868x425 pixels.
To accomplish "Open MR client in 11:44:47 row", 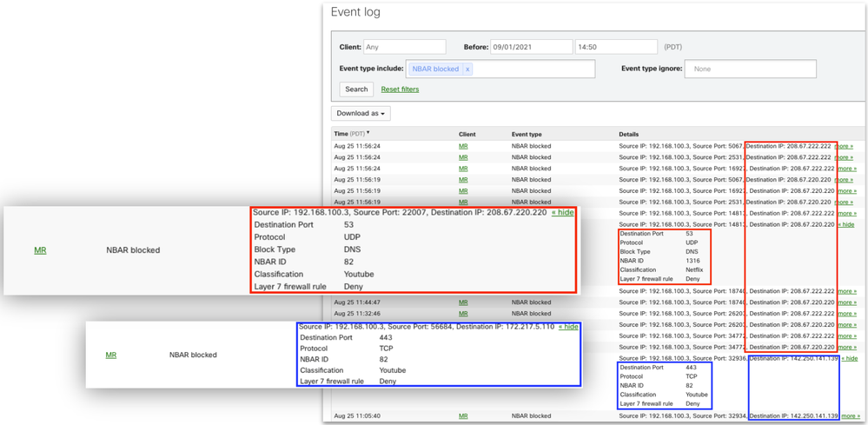I will (x=463, y=302).
